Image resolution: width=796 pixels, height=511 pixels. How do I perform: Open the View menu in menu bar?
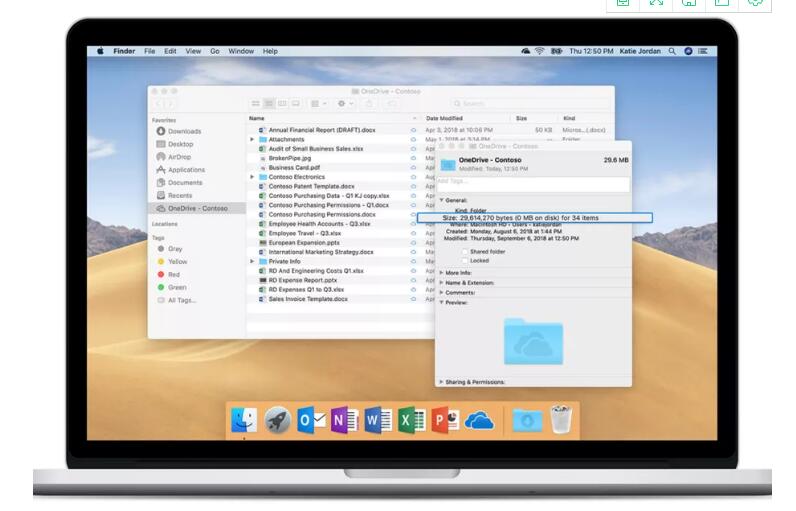pos(193,51)
